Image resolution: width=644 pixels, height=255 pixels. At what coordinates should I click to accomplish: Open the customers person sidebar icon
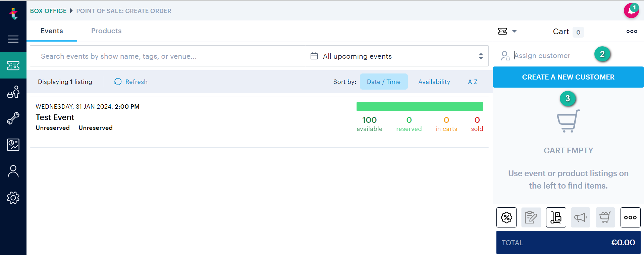[13, 171]
